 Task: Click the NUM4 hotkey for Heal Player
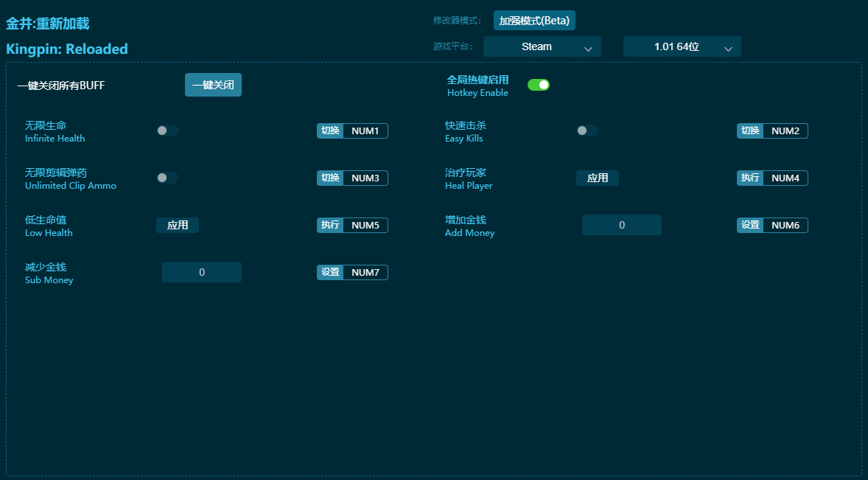click(x=785, y=178)
